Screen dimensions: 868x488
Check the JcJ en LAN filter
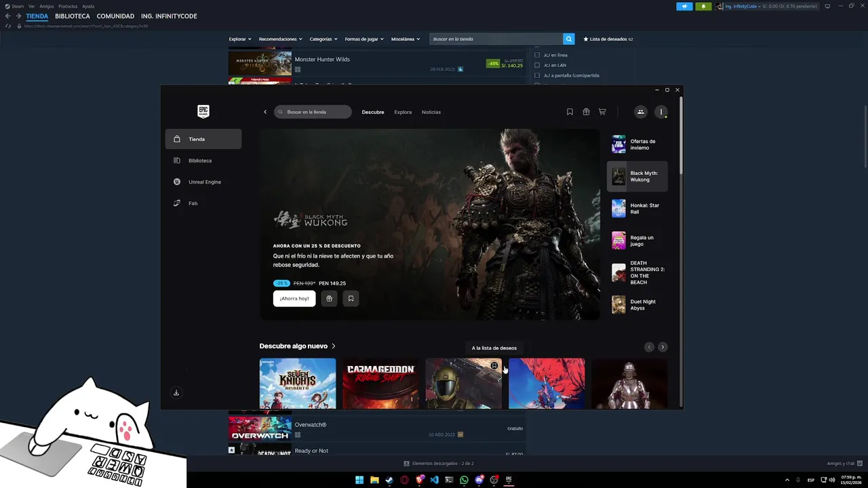point(537,65)
